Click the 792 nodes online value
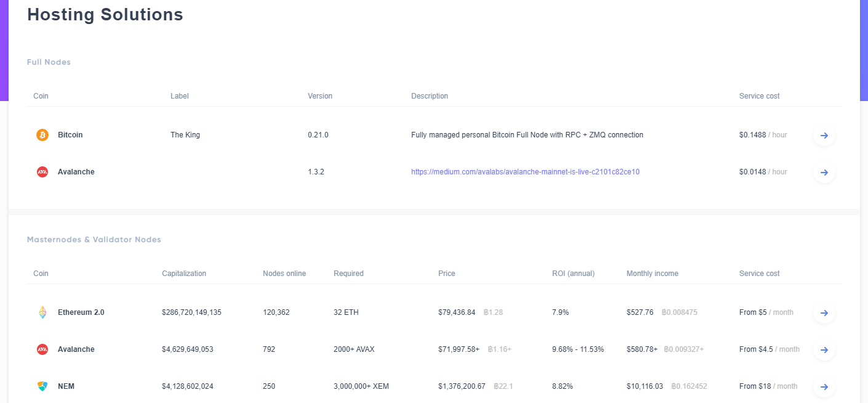The height and width of the screenshot is (403, 868). [x=269, y=349]
